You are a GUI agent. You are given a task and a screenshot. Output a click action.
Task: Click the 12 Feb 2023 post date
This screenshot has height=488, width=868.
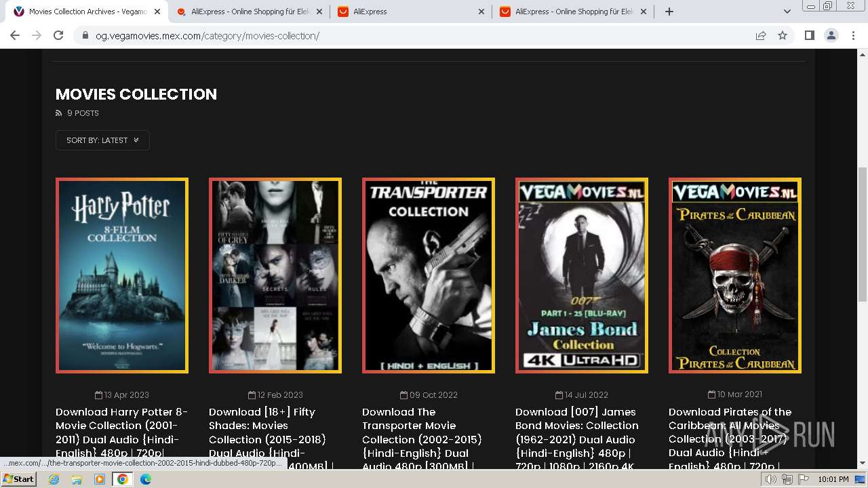(275, 394)
